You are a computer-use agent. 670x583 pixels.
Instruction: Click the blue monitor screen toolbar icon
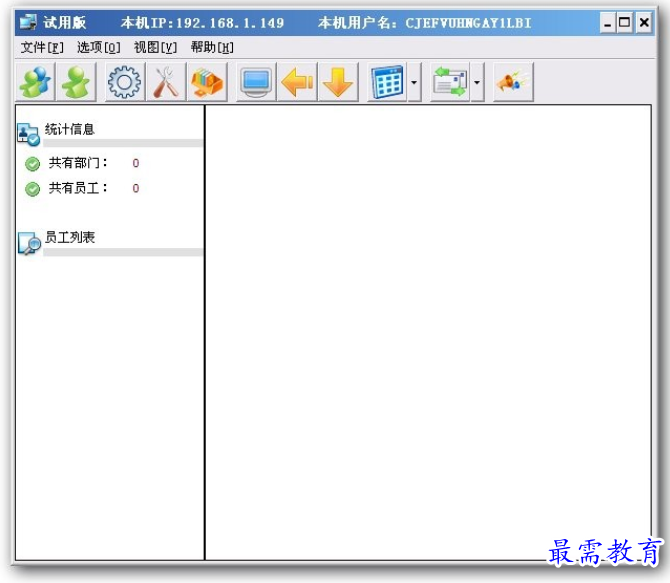tap(256, 82)
